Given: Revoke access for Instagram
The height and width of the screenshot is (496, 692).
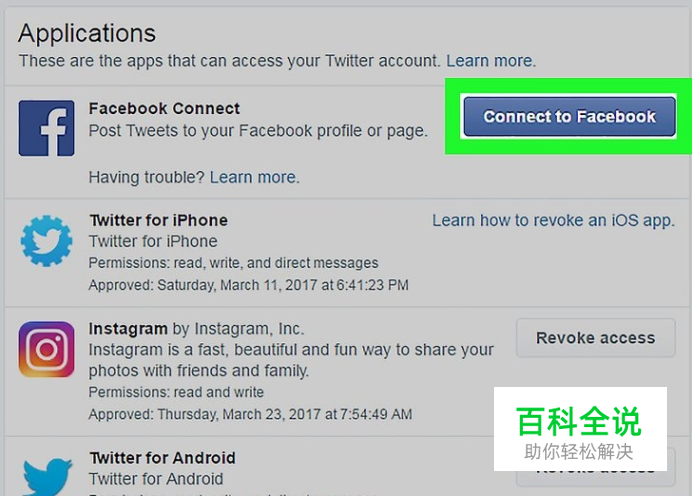Looking at the screenshot, I should pos(595,338).
